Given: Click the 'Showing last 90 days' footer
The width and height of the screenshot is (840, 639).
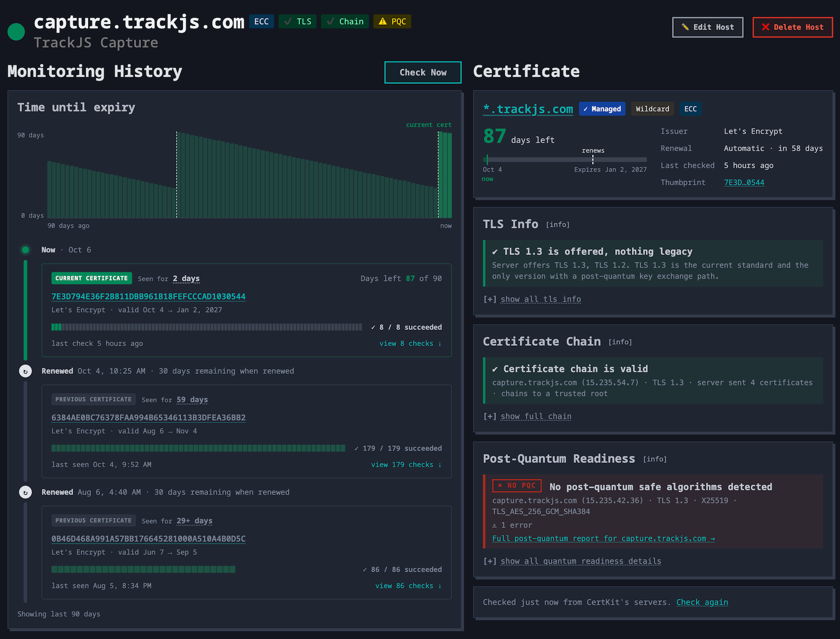Looking at the screenshot, I should tap(59, 614).
